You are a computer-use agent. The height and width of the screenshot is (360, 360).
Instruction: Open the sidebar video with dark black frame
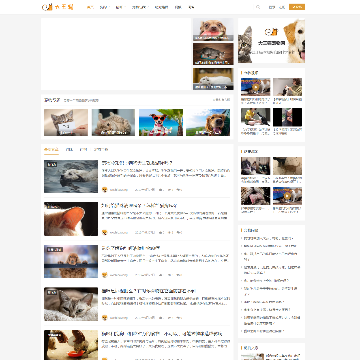point(287,117)
